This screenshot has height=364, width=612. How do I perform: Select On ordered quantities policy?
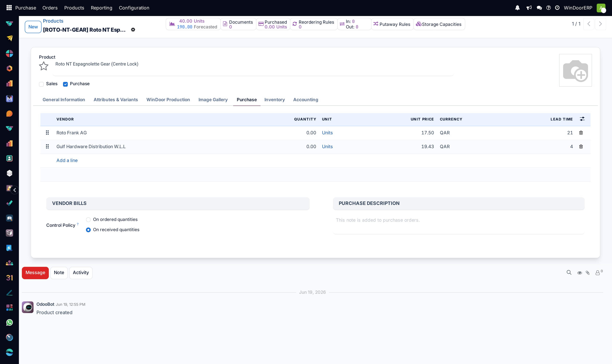coord(88,219)
